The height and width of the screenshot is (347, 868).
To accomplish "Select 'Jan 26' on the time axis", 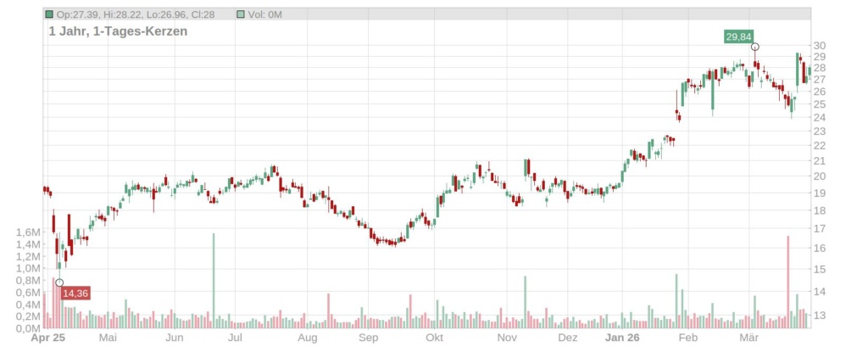I will click(622, 338).
